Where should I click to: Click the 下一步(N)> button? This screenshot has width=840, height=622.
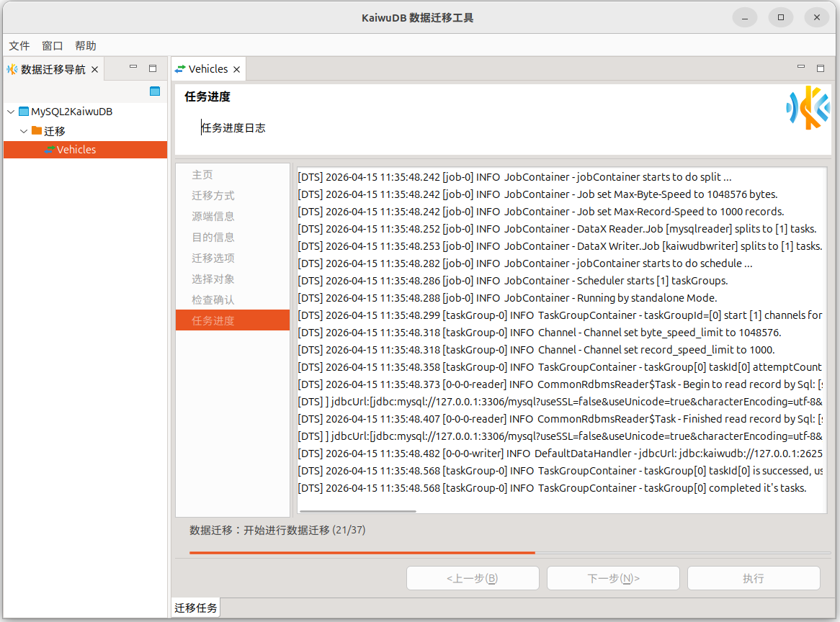pyautogui.click(x=613, y=578)
